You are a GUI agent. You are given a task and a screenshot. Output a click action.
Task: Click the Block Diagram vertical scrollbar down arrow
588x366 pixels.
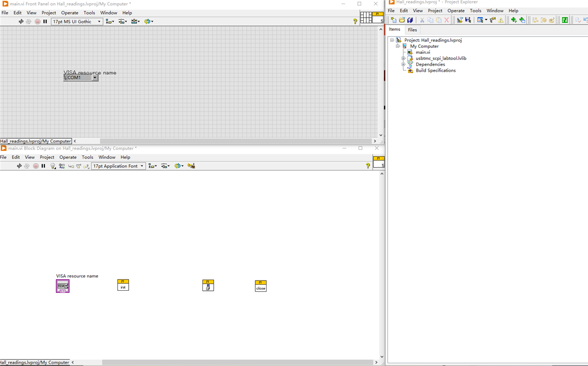coord(382,357)
